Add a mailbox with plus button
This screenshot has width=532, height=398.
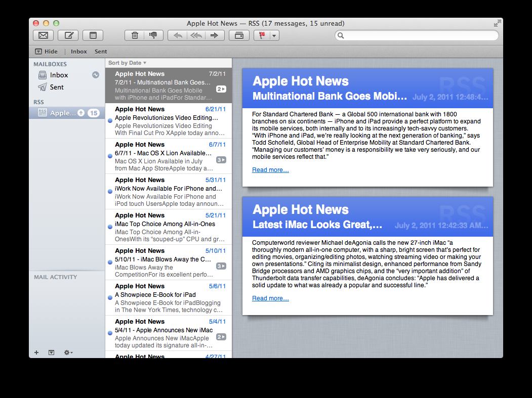pyautogui.click(x=36, y=352)
